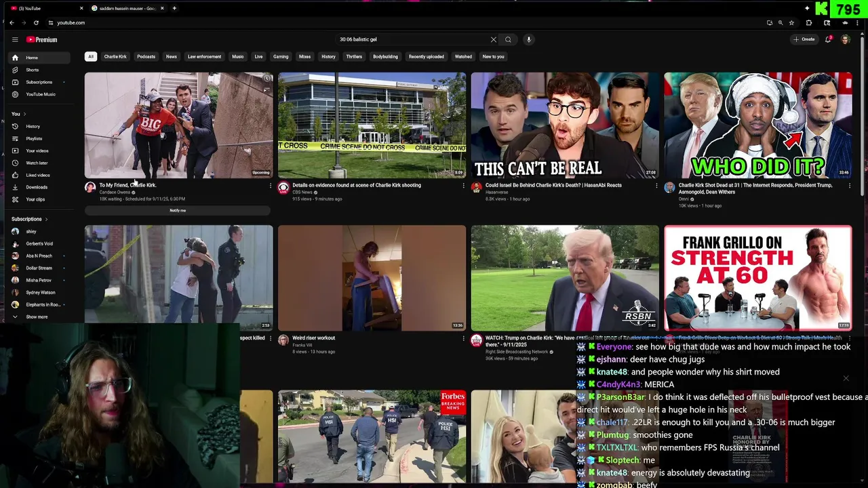Viewport: 868px width, 488px height.
Task: Open CBS News channel link
Action: (x=302, y=192)
